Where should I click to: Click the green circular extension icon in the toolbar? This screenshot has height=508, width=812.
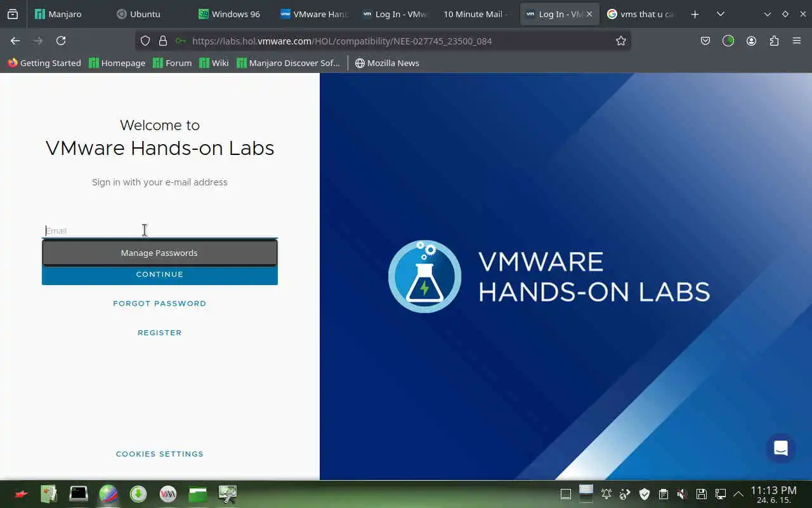point(728,41)
